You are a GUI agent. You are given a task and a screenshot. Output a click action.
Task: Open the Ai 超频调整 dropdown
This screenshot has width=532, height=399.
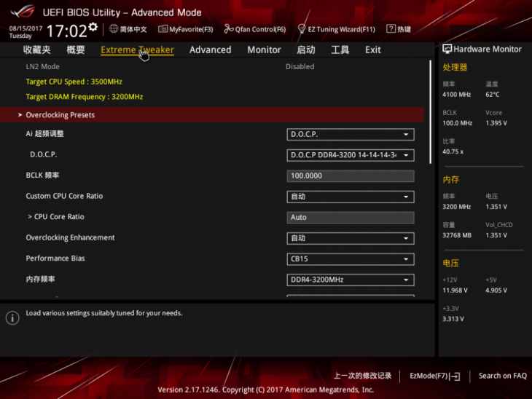click(351, 135)
